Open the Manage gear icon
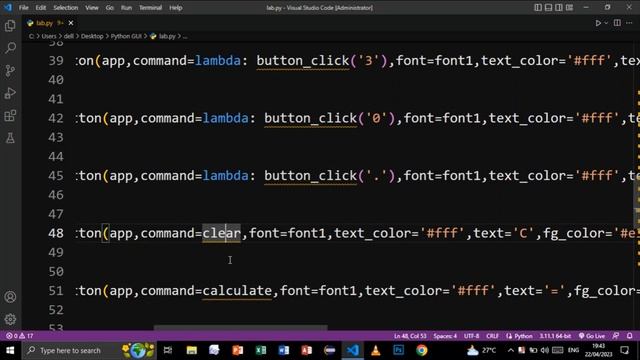The image size is (640, 360). click(x=10, y=319)
